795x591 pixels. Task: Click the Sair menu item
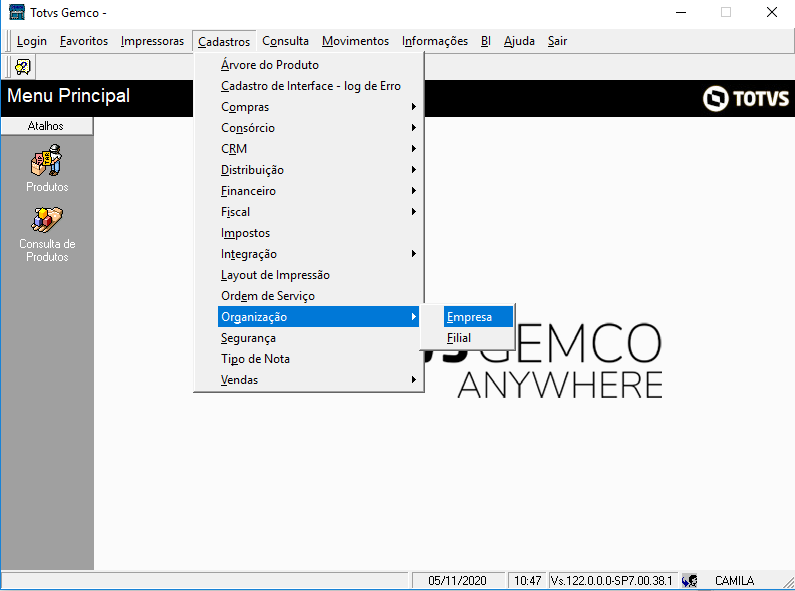coord(557,41)
